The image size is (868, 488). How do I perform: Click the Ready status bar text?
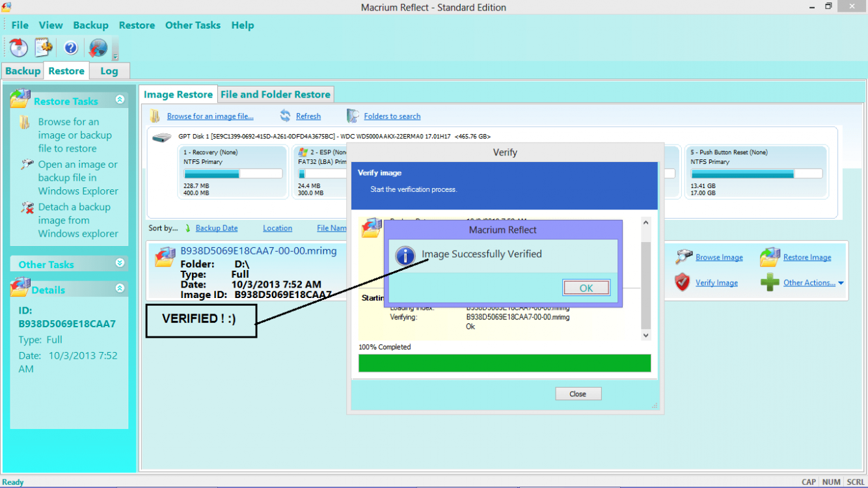[13, 482]
